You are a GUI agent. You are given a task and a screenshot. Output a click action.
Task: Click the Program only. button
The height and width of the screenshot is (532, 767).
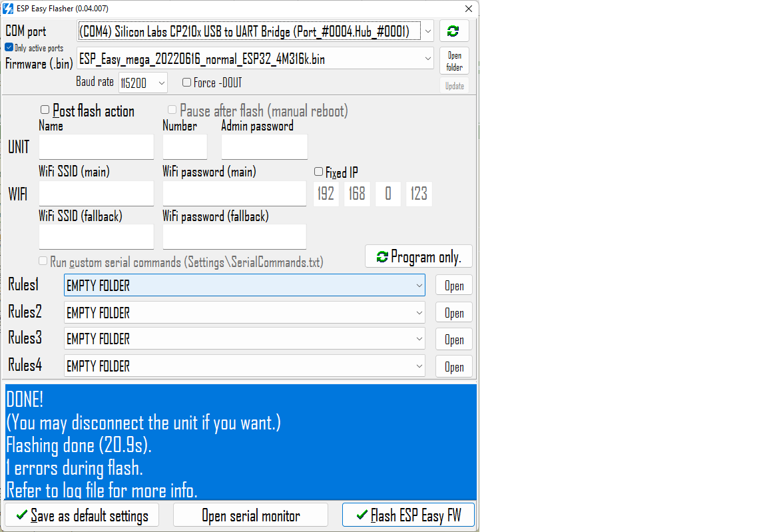pyautogui.click(x=419, y=257)
